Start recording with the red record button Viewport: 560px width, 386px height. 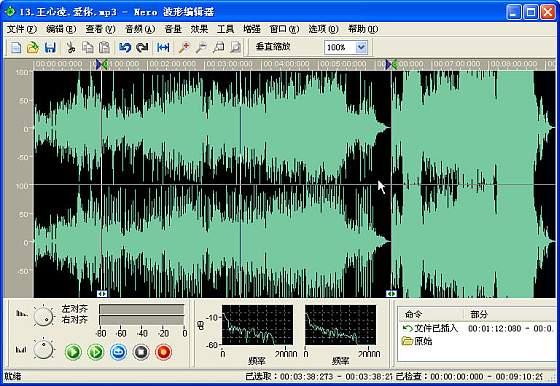point(164,352)
